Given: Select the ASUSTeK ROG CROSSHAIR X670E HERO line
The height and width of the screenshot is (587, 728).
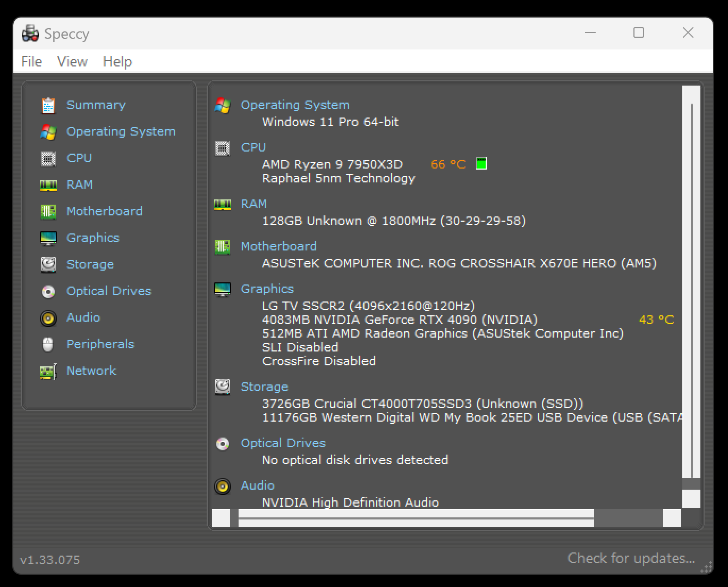Looking at the screenshot, I should 459,263.
